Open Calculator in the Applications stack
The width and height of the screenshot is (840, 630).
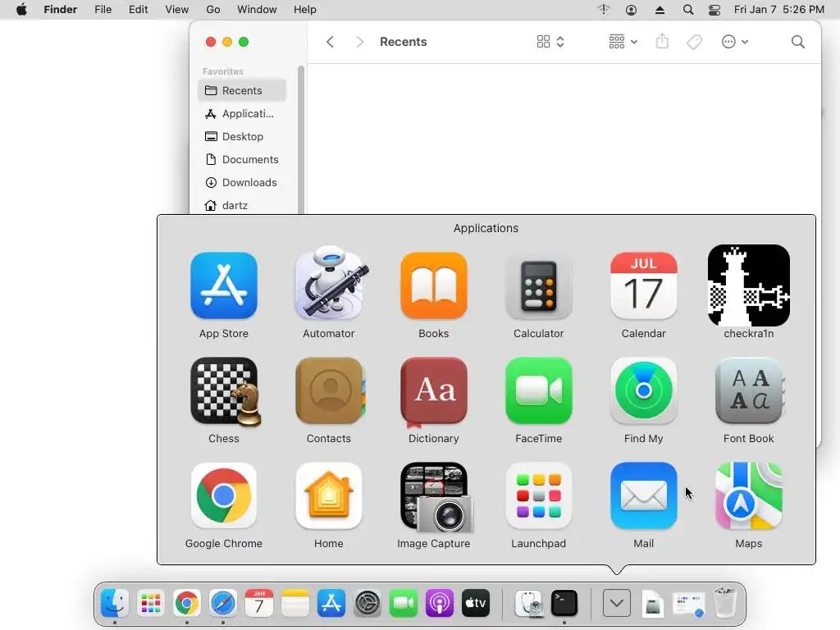point(538,286)
